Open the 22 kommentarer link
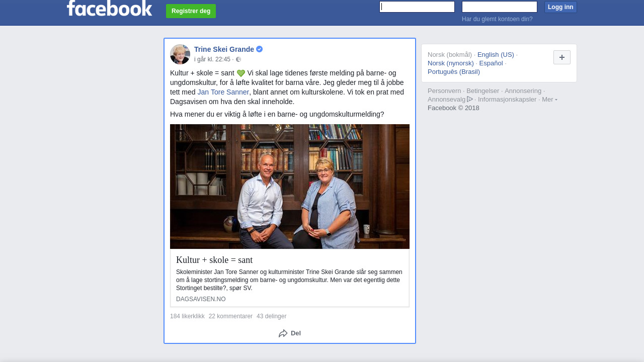 [x=230, y=316]
